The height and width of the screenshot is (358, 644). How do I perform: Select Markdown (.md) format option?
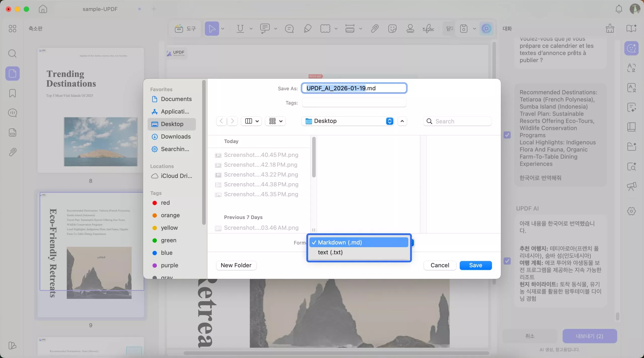click(x=340, y=243)
